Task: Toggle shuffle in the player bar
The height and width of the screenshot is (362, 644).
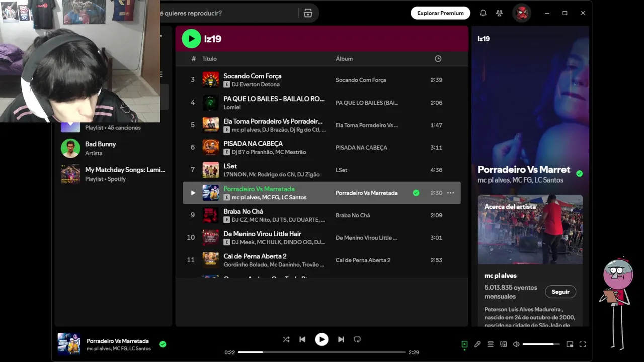Action: click(x=286, y=339)
